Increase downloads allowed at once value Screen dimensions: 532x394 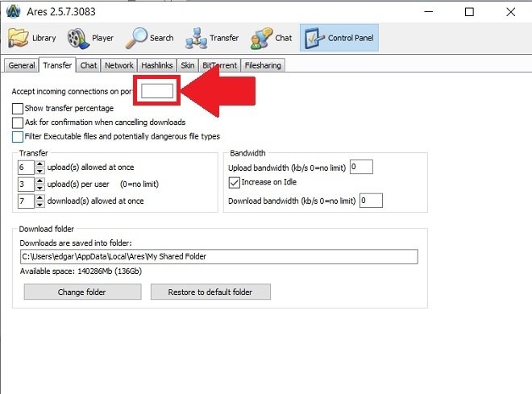coord(40,197)
